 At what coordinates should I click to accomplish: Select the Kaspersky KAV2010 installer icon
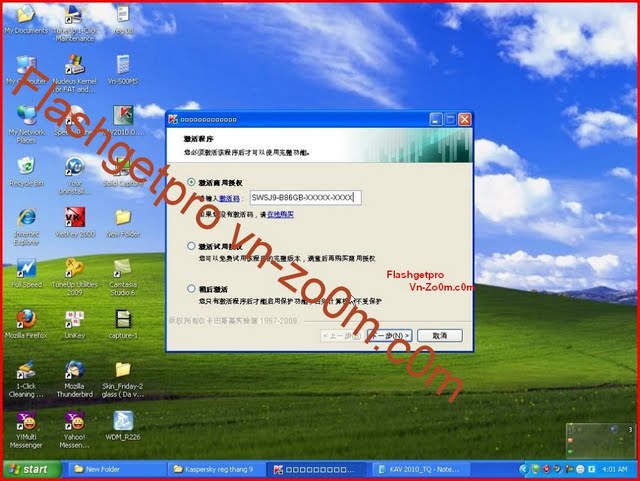point(123,120)
